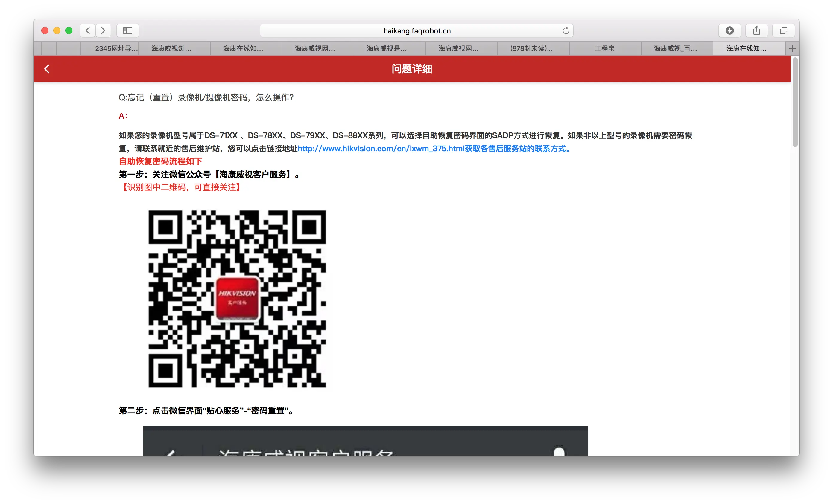Add a new tab with plus button
This screenshot has width=833, height=504.
[792, 49]
